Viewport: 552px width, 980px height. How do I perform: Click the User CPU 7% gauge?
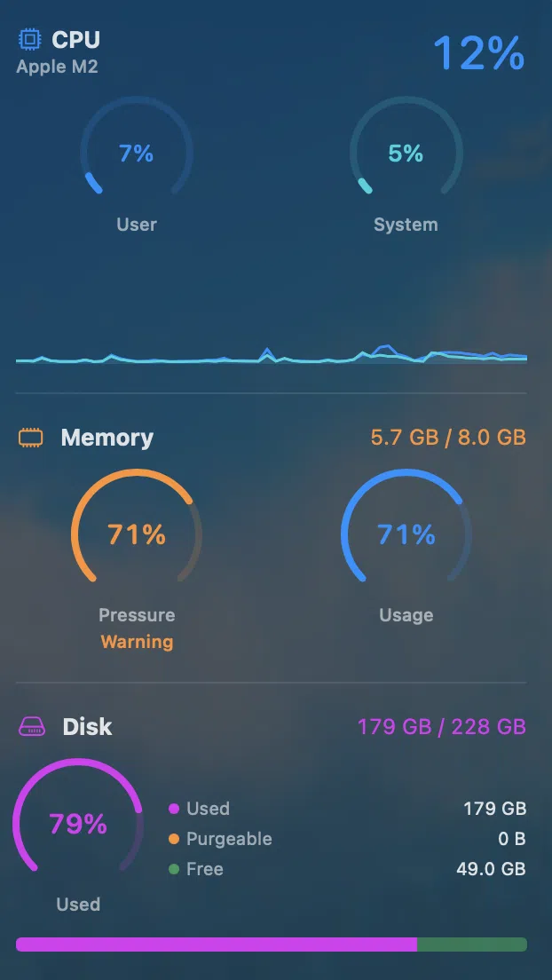pos(137,154)
